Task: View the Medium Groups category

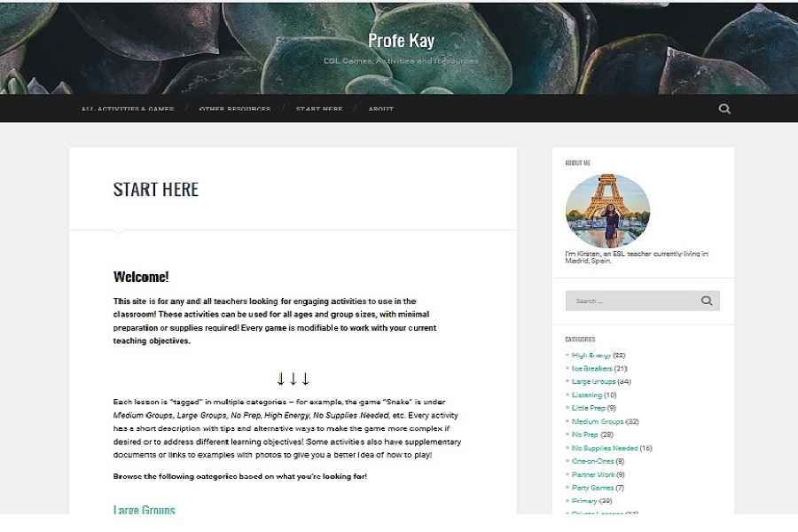Action: click(x=598, y=421)
